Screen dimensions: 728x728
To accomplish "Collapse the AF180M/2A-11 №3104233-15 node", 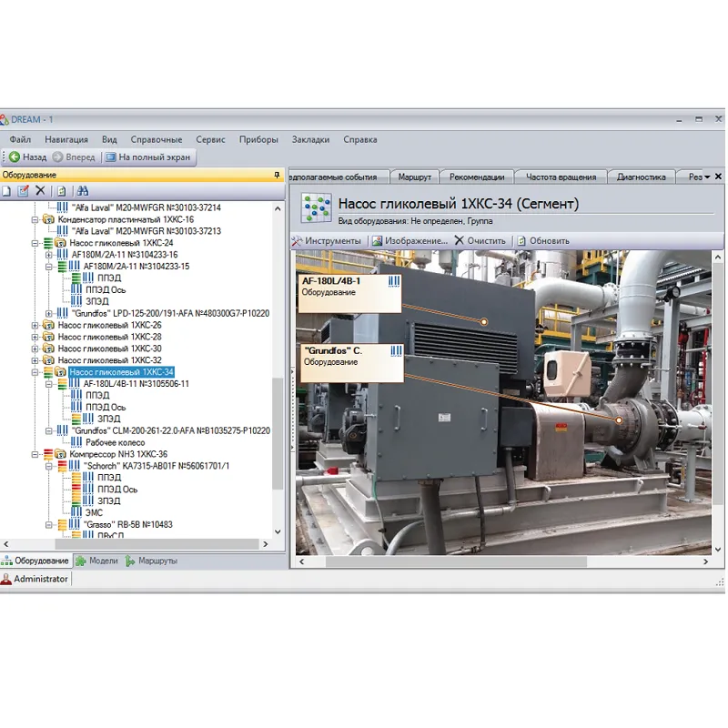I will pyautogui.click(x=49, y=267).
